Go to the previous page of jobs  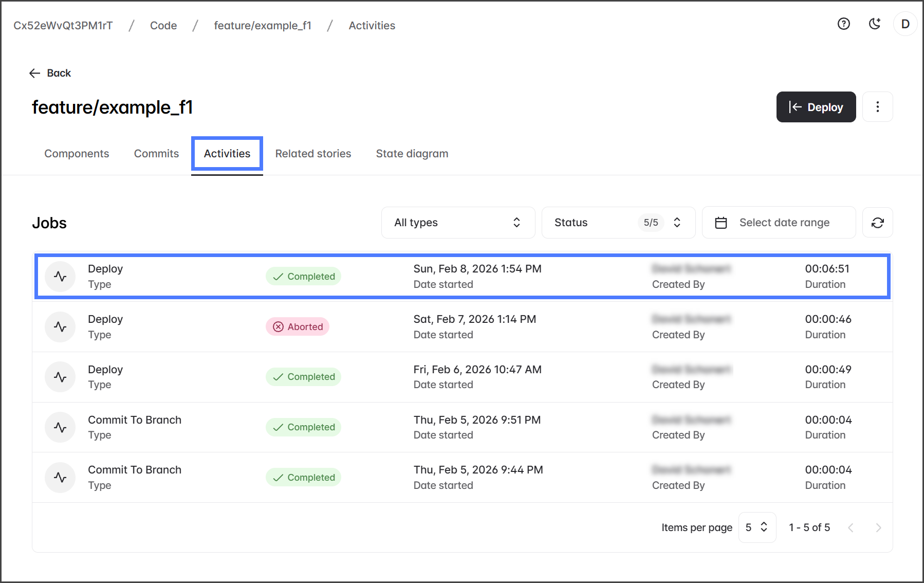point(851,528)
